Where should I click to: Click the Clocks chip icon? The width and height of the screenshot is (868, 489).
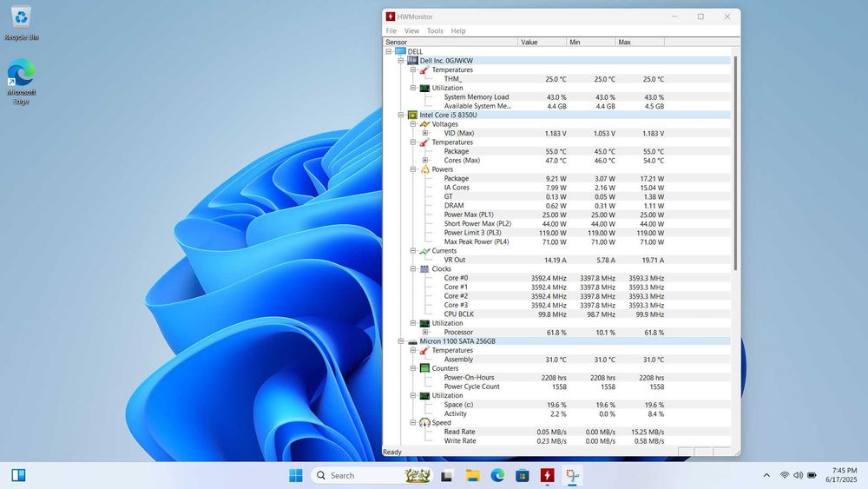[x=424, y=268]
